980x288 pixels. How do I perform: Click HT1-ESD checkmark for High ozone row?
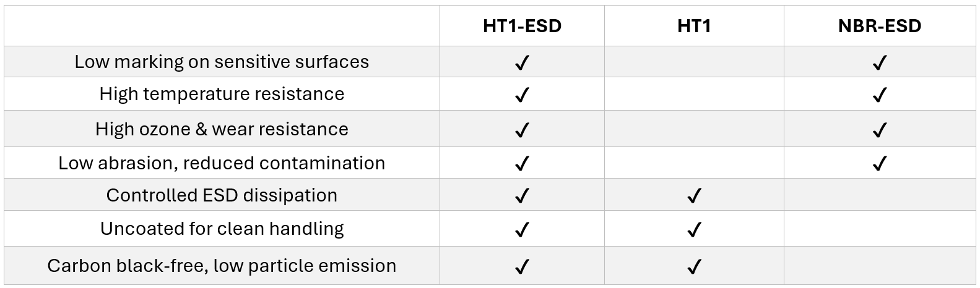[522, 130]
